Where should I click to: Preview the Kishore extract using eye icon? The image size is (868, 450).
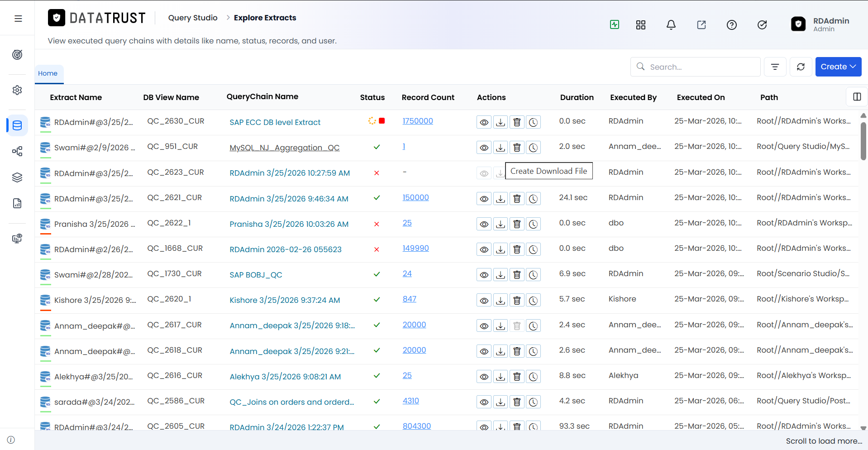click(484, 301)
